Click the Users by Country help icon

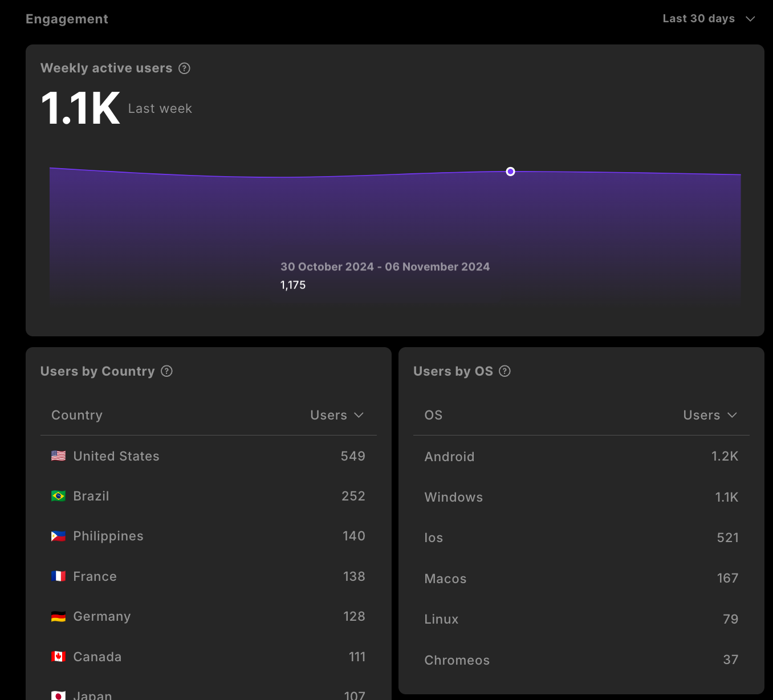click(x=166, y=371)
